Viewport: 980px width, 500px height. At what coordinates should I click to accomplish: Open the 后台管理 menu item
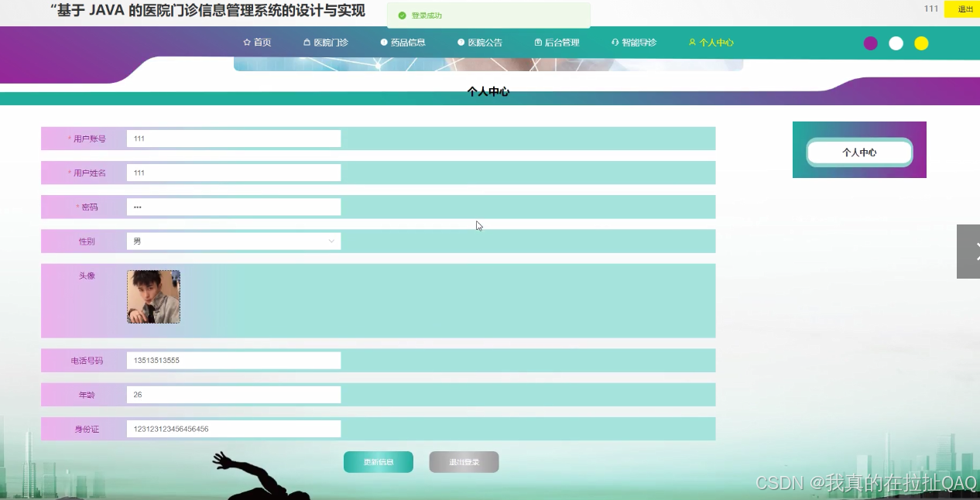coord(558,43)
